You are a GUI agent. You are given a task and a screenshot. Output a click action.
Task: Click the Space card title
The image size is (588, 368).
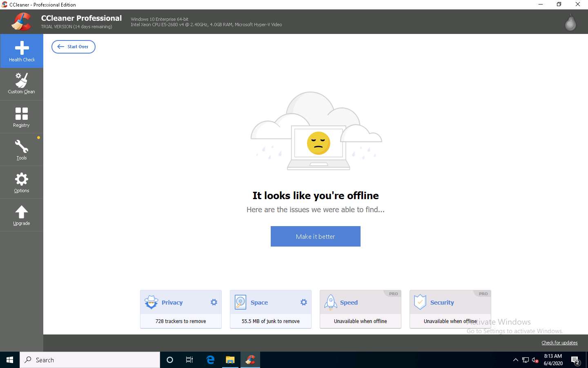coord(259,303)
